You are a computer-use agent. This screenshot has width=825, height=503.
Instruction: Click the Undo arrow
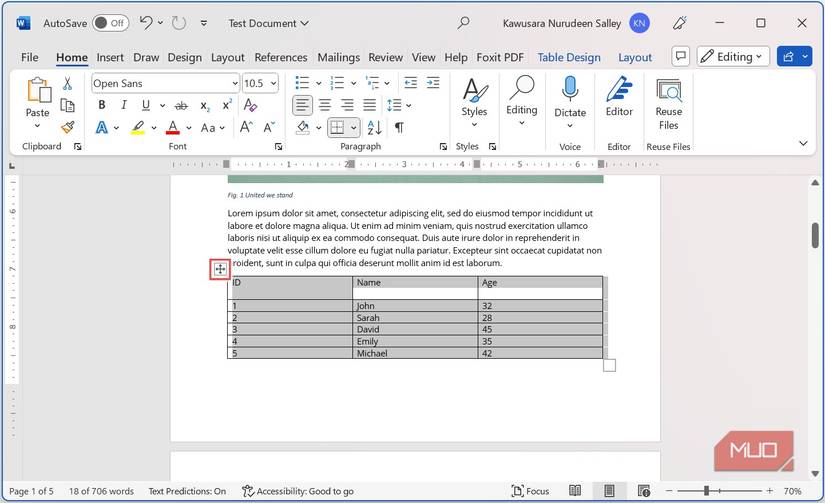pyautogui.click(x=146, y=23)
